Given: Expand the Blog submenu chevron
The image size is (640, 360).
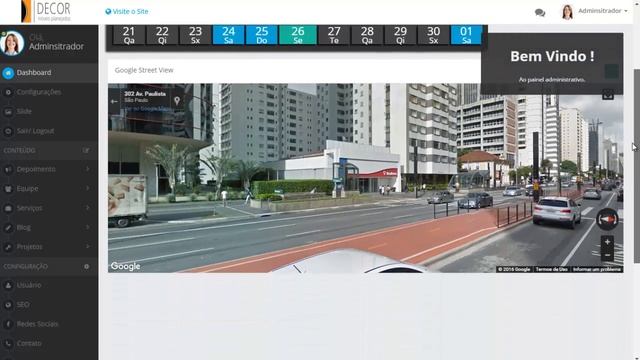Looking at the screenshot, I should 87,227.
